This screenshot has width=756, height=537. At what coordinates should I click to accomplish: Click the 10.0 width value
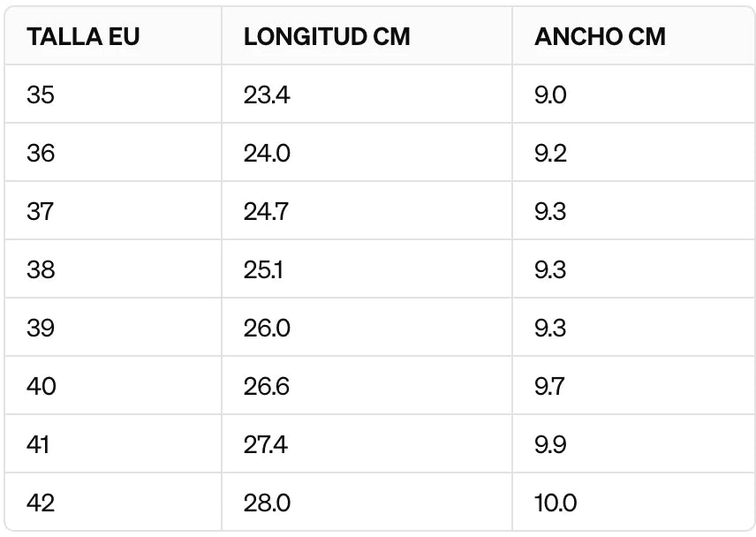point(556,503)
